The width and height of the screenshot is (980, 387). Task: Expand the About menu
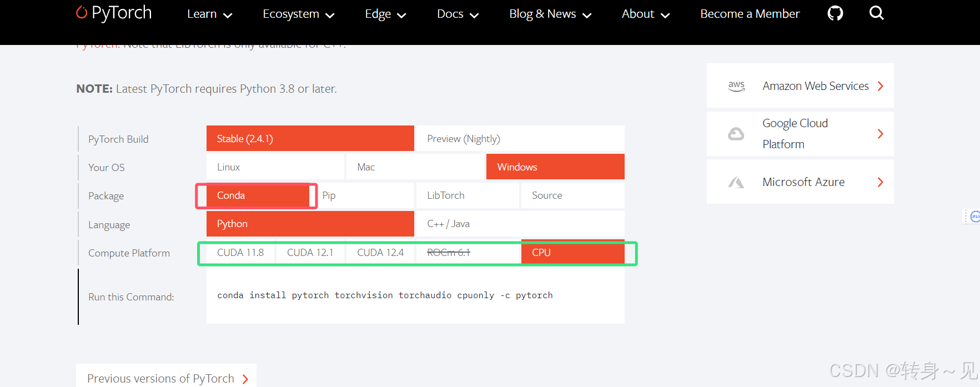[x=646, y=14]
